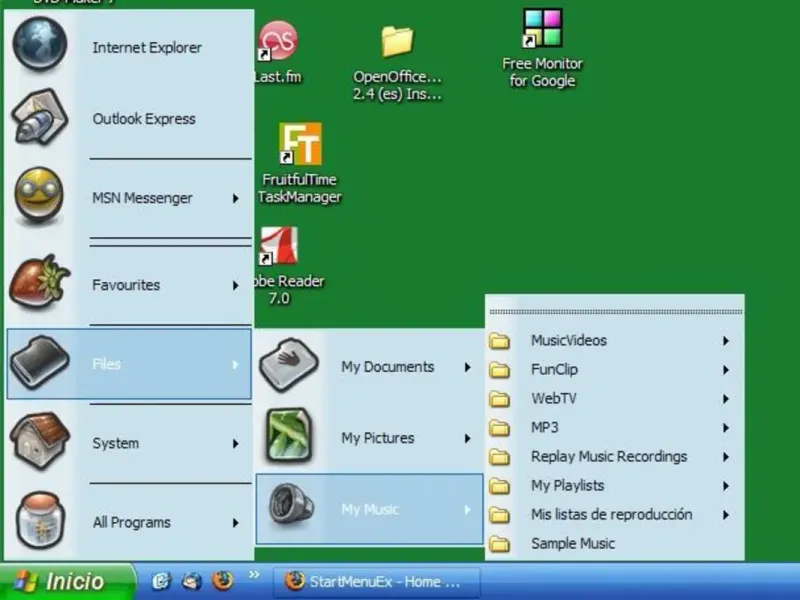This screenshot has width=800, height=600.
Task: Open the Favourites menu label
Action: pyautogui.click(x=126, y=285)
